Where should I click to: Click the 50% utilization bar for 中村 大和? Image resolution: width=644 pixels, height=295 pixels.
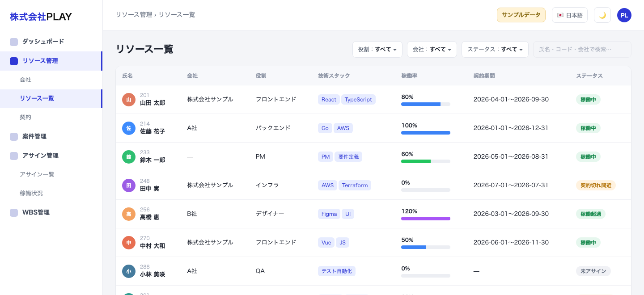pyautogui.click(x=426, y=247)
